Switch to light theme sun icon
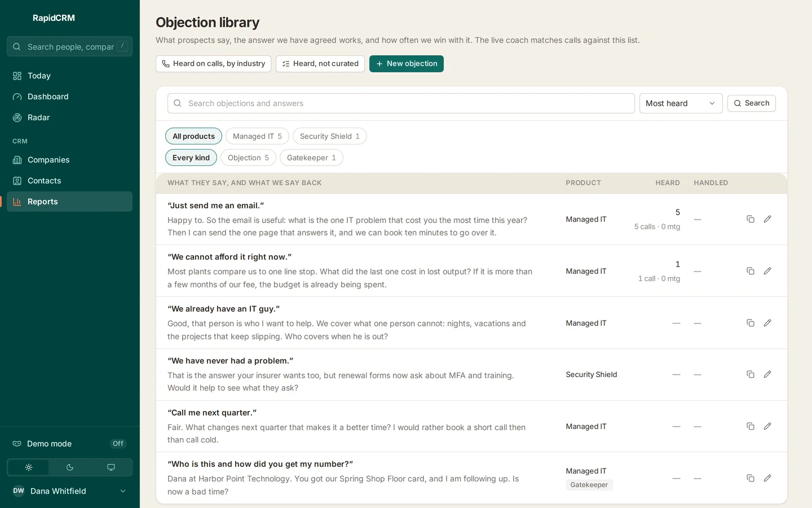812x508 pixels. point(29,467)
